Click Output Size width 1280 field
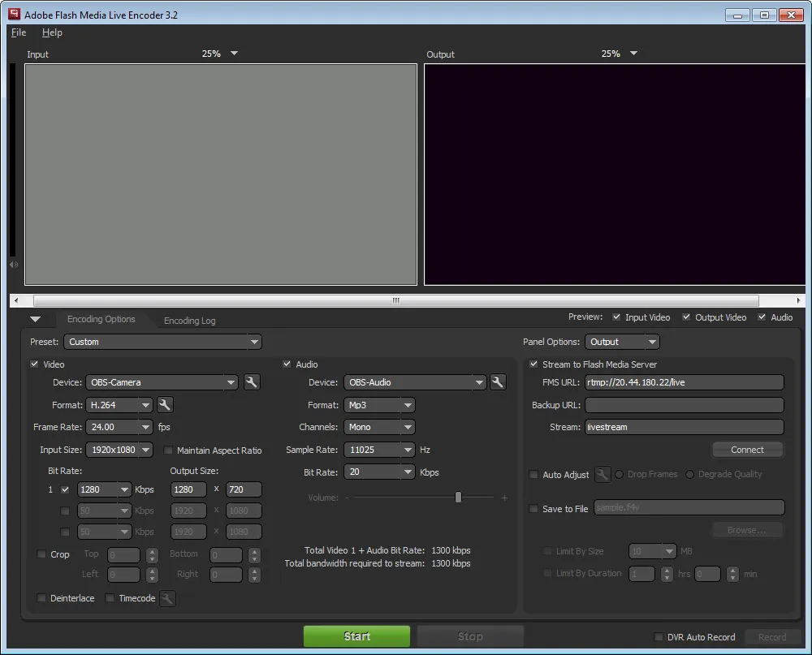812x655 pixels. coord(188,489)
